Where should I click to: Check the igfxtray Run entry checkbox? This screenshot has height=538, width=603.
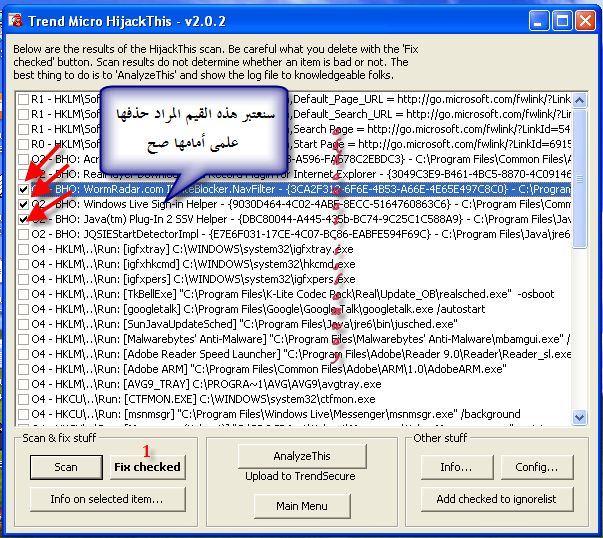click(x=23, y=249)
